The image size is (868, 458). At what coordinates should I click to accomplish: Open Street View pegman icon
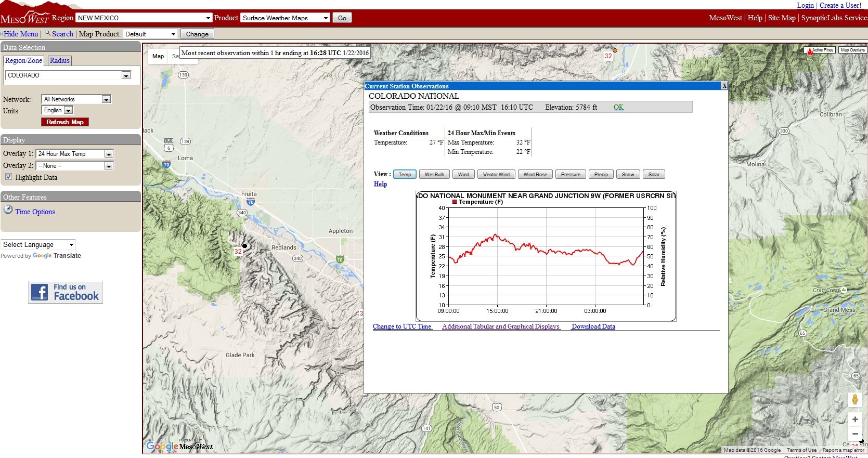coord(854,399)
